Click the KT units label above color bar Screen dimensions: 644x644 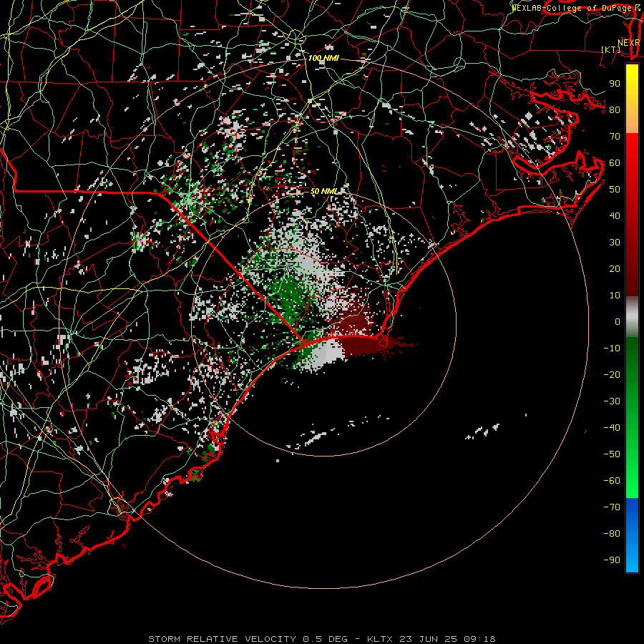(611, 49)
